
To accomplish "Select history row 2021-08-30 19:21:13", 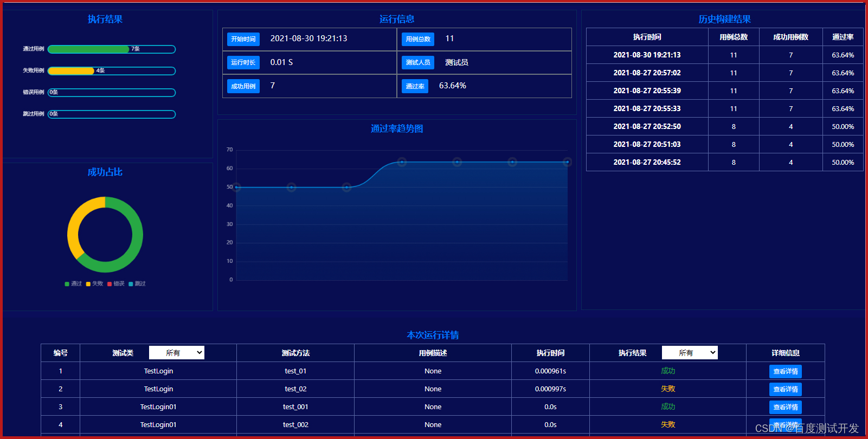I will click(725, 55).
